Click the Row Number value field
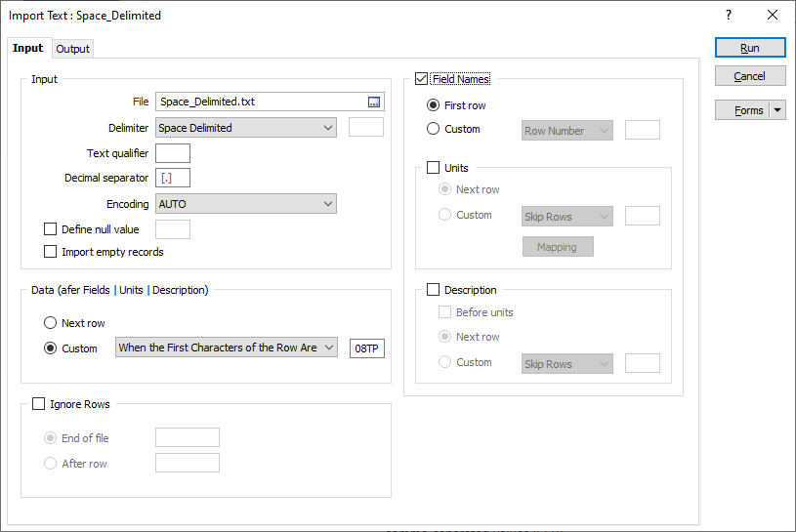Viewport: 796px width, 532px height. 643,130
